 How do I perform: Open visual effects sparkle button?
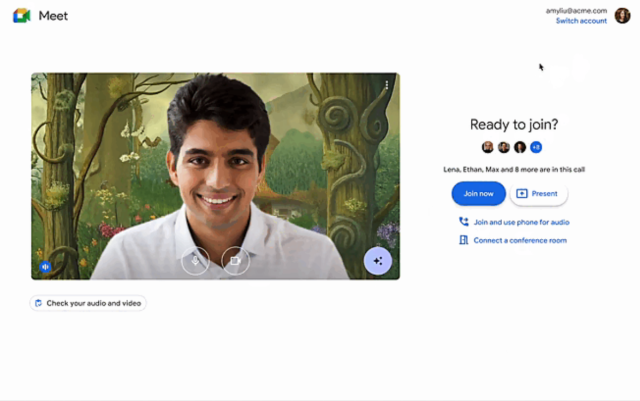(377, 260)
